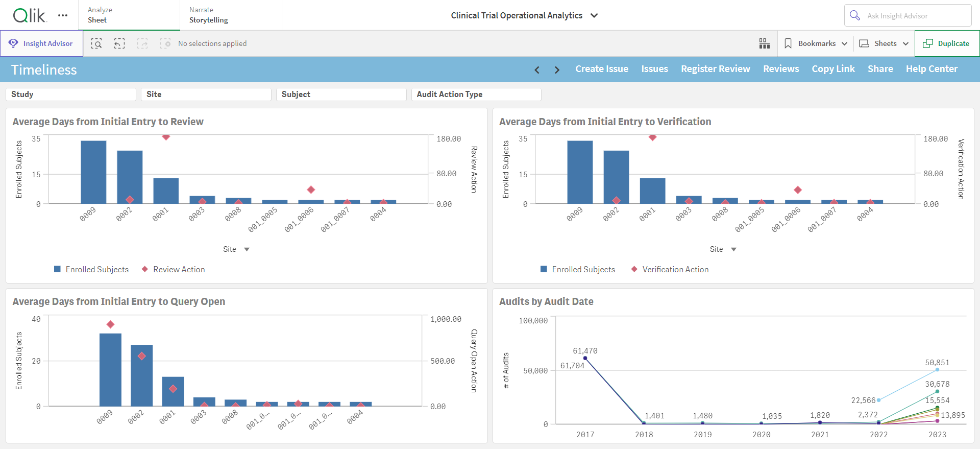Open the smart search selection tool
The width and height of the screenshot is (980, 449).
96,43
